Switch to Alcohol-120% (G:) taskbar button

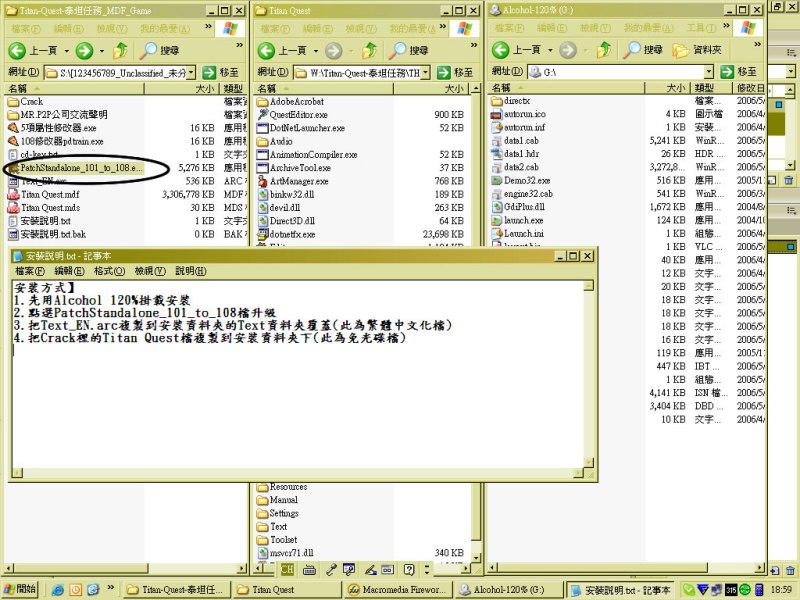tap(509, 590)
